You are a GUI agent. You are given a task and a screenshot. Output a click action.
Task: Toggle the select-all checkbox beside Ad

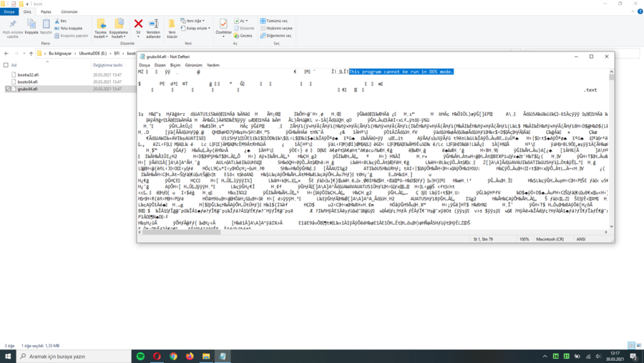point(6,65)
